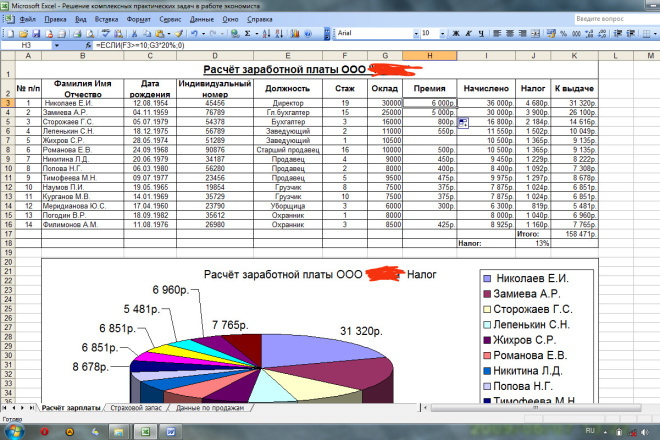Copy selection using the toolbar icon
Image resolution: width=660 pixels, height=440 pixels.
(x=147, y=34)
